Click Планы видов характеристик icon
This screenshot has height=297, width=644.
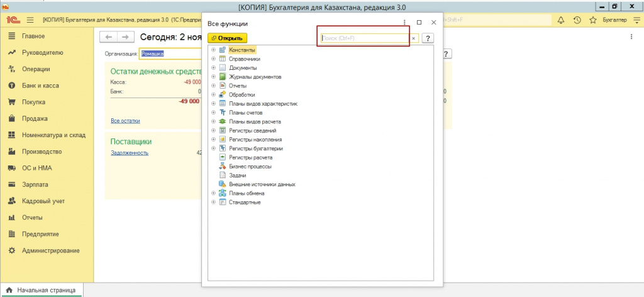click(222, 104)
